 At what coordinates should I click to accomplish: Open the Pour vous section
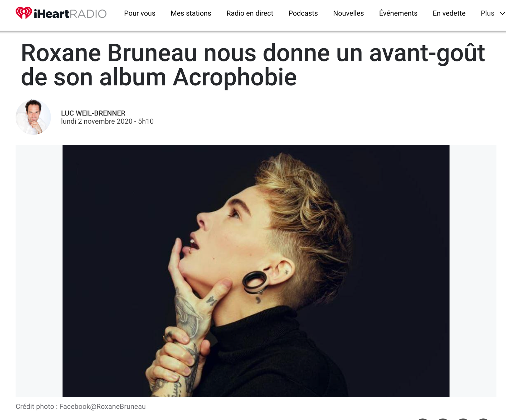pyautogui.click(x=140, y=13)
